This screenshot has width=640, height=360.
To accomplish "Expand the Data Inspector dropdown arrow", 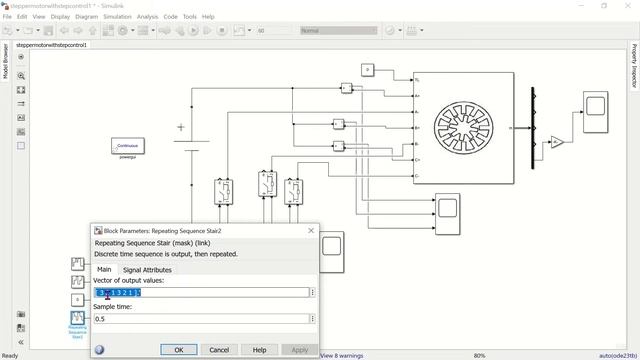I will pos(249,31).
